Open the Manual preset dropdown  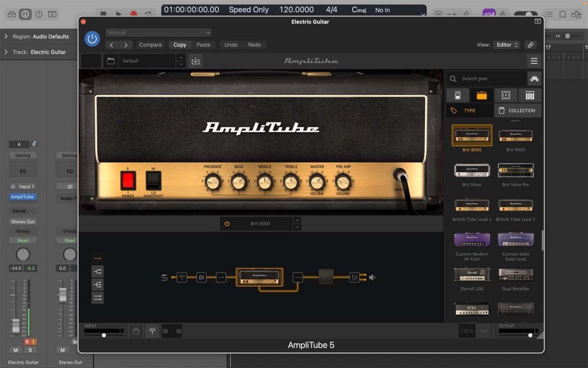[158, 32]
